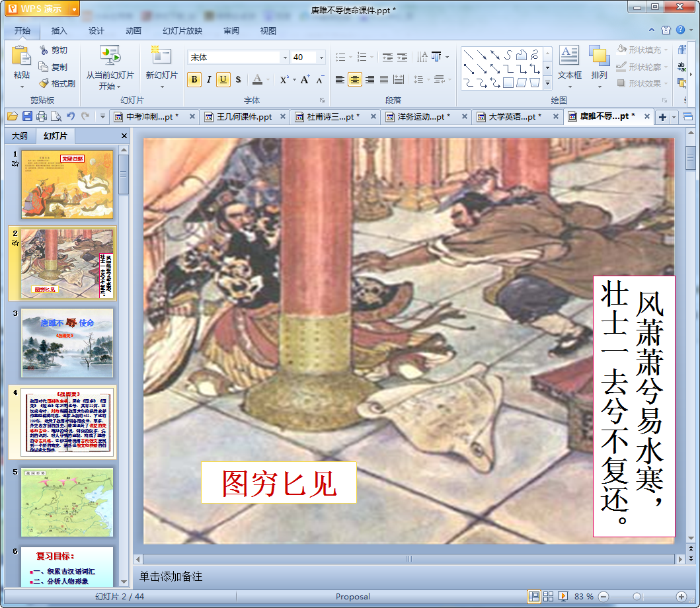This screenshot has height=608, width=700.
Task: Increase font size with A+ icon
Action: [305, 79]
